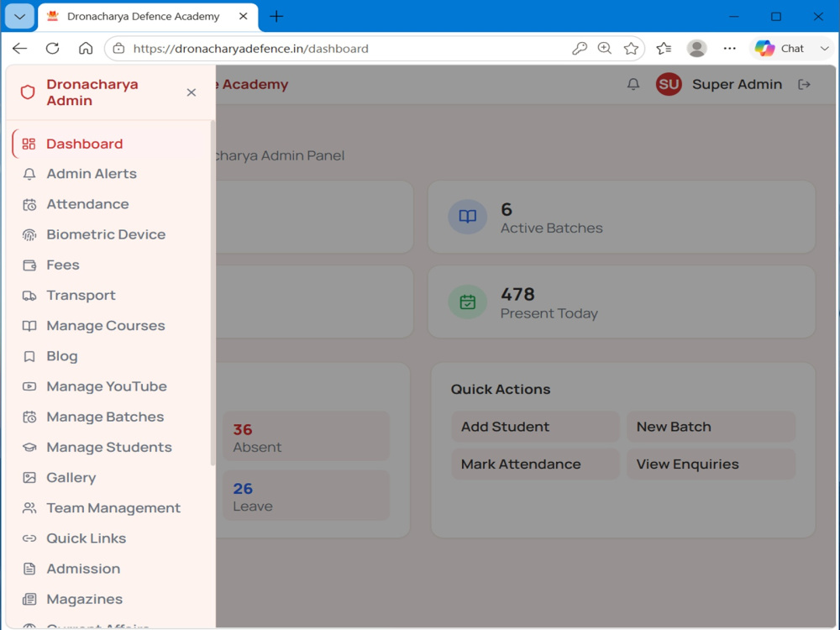Click the Transport truck icon
The width and height of the screenshot is (840, 630).
pyautogui.click(x=29, y=296)
